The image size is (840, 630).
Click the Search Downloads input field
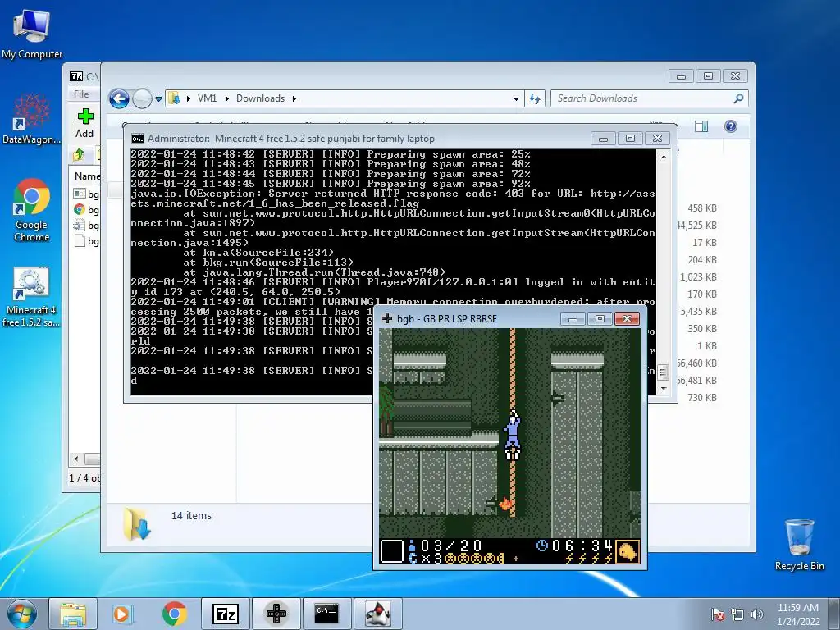tap(640, 98)
